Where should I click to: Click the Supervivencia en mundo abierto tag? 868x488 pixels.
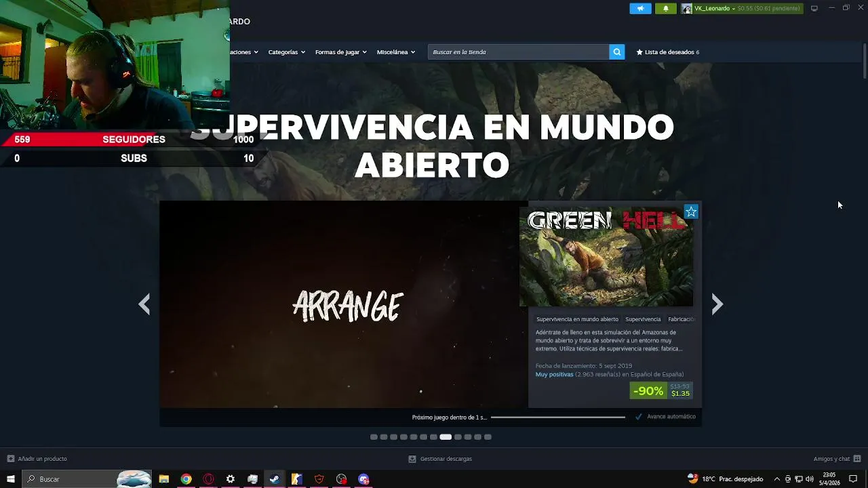(577, 319)
